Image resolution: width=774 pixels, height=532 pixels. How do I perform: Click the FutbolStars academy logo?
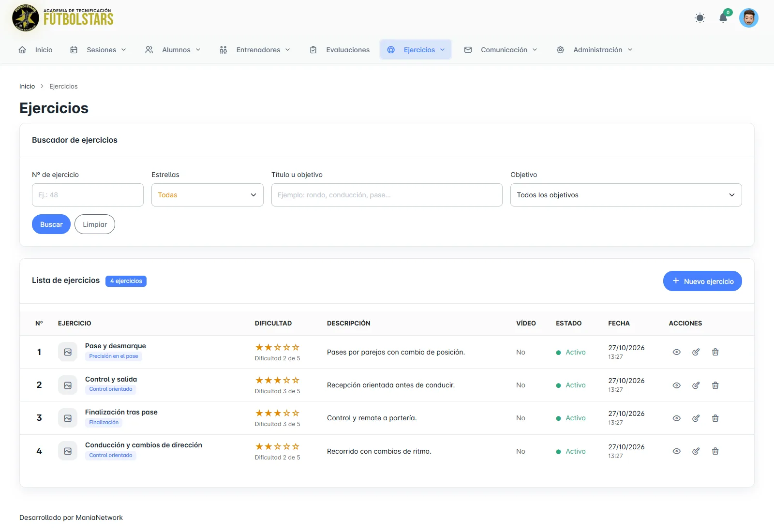pos(63,18)
